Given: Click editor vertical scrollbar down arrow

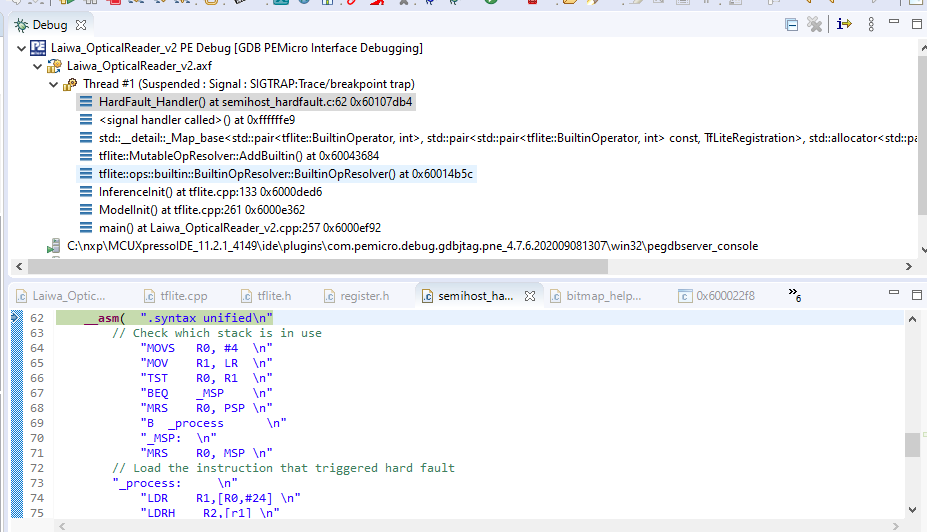Looking at the screenshot, I should (912, 510).
